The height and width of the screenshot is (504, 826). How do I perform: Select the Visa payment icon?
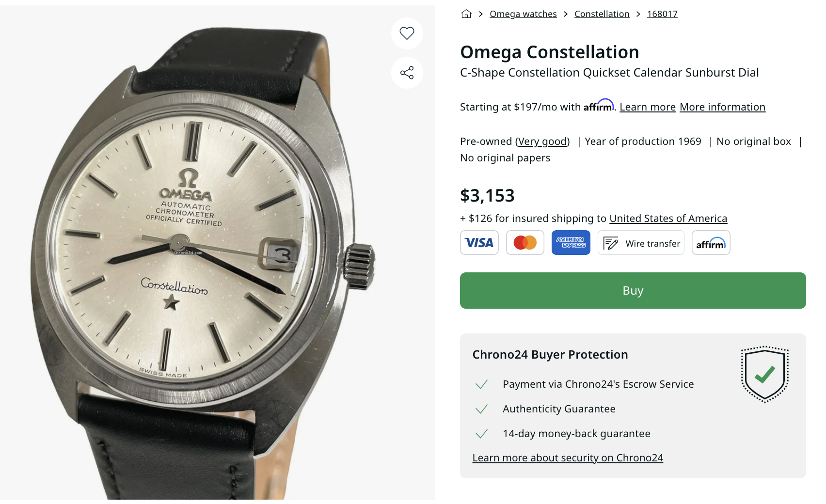(479, 243)
